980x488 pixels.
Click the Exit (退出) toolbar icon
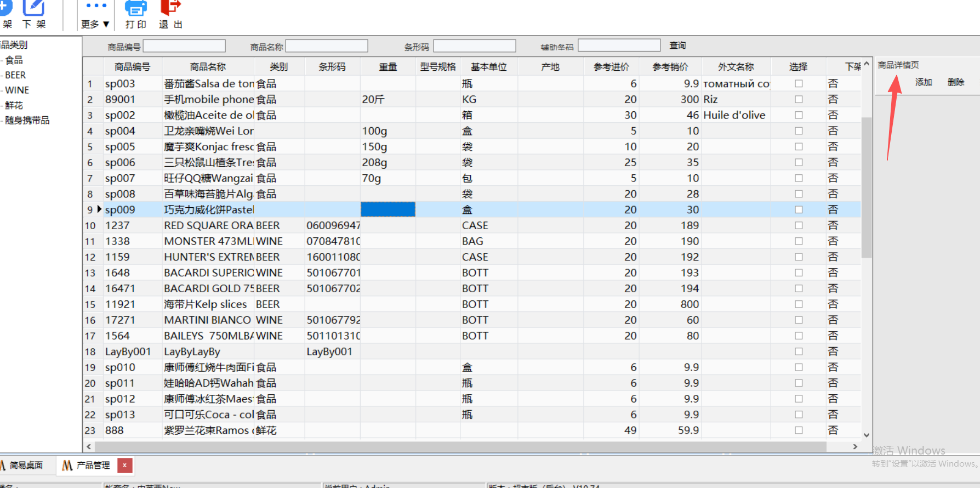(170, 9)
